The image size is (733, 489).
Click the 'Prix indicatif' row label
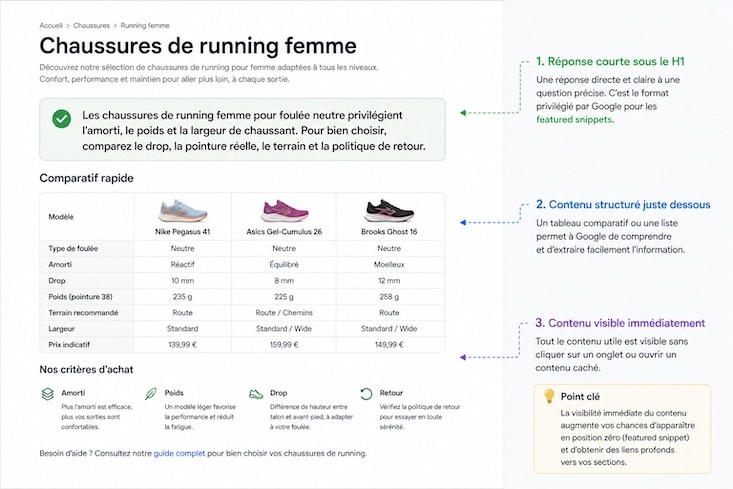69,345
